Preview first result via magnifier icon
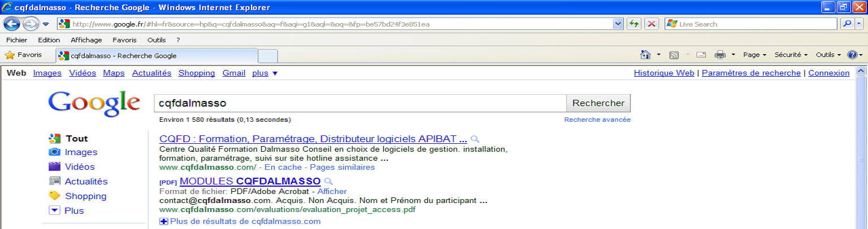Screen dimensions: 868x229 click(475, 139)
